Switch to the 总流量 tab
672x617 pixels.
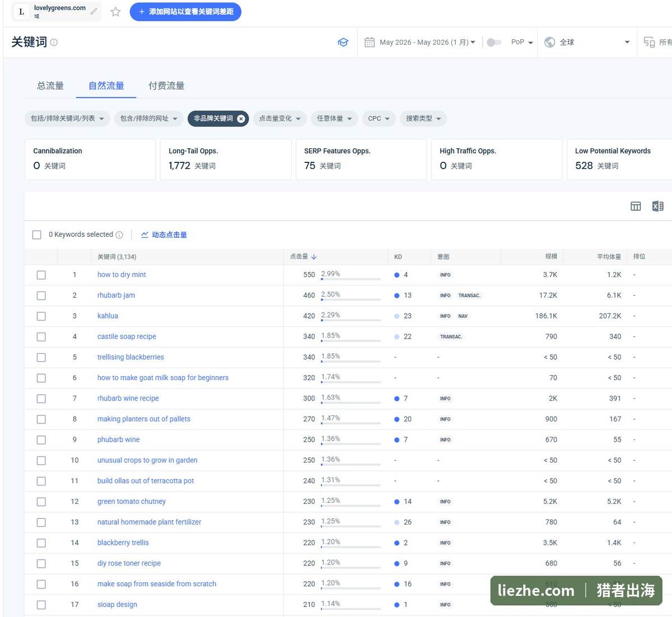50,86
